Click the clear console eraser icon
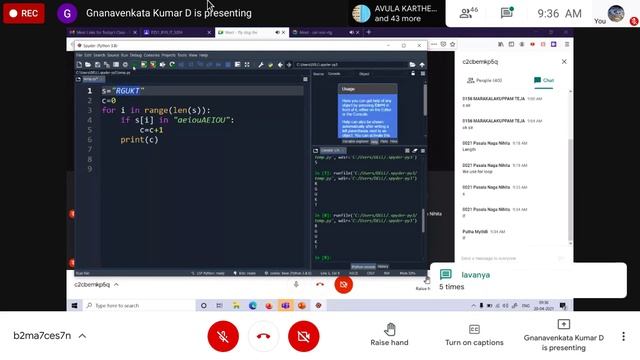The width and height of the screenshot is (640, 360). coord(415,151)
